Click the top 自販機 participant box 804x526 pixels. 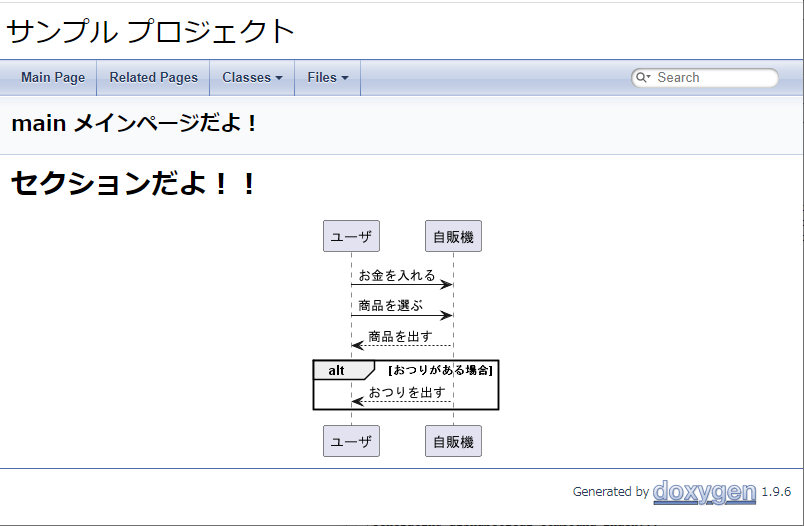pyautogui.click(x=453, y=236)
